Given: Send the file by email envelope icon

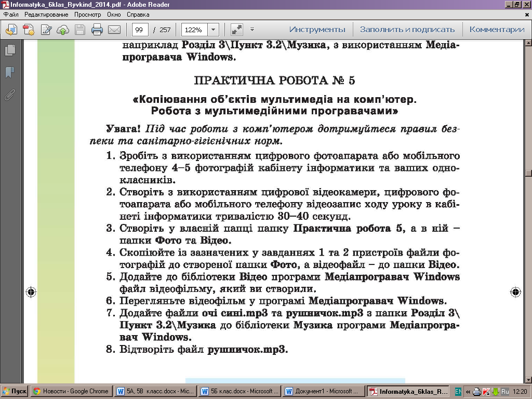Looking at the screenshot, I should pyautogui.click(x=114, y=30).
